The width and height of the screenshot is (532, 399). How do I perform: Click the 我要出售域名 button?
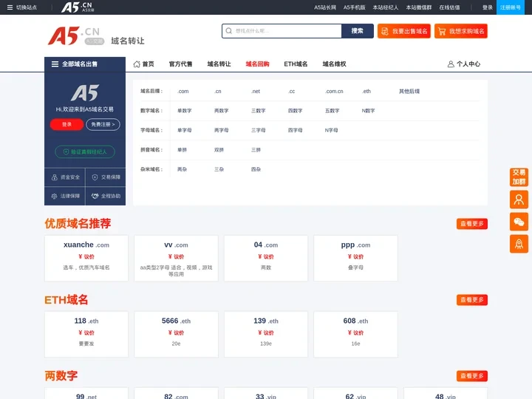coord(403,31)
